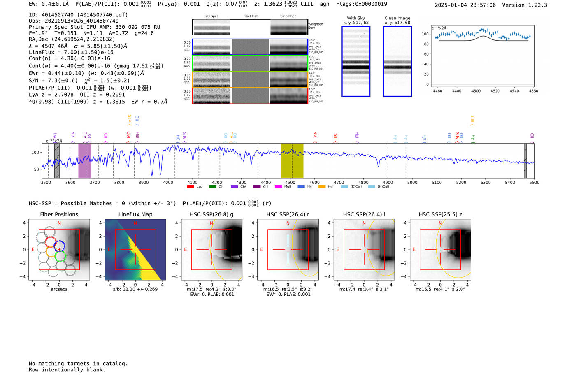576x392 pixels.
Task: Click the m:17.4 re:3.4" s:3.1" caption
Action: [364, 289]
